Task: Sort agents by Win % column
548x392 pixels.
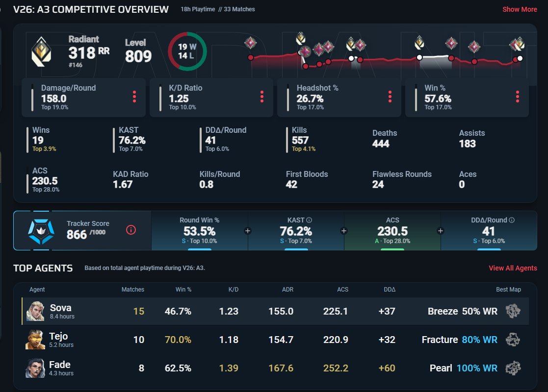Action: (x=183, y=290)
